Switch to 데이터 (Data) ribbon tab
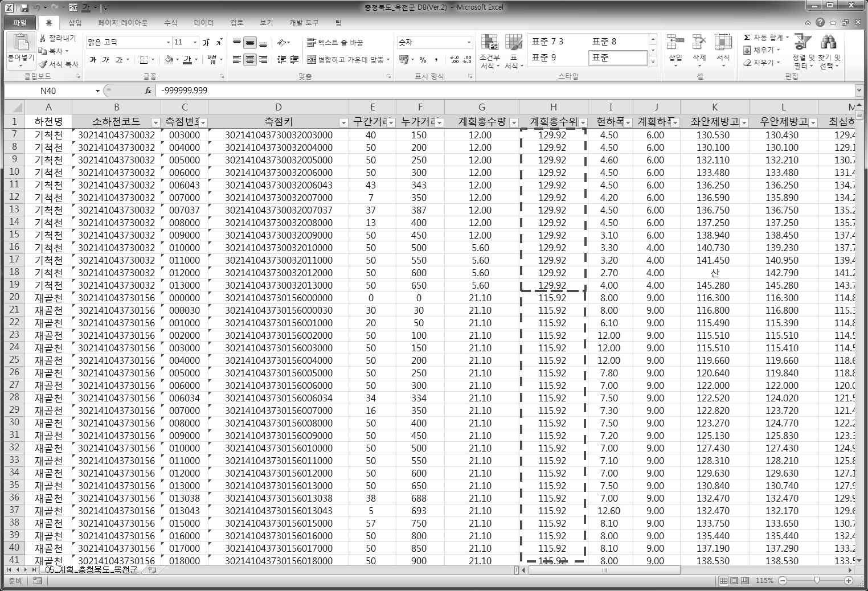The image size is (868, 591). (x=203, y=23)
